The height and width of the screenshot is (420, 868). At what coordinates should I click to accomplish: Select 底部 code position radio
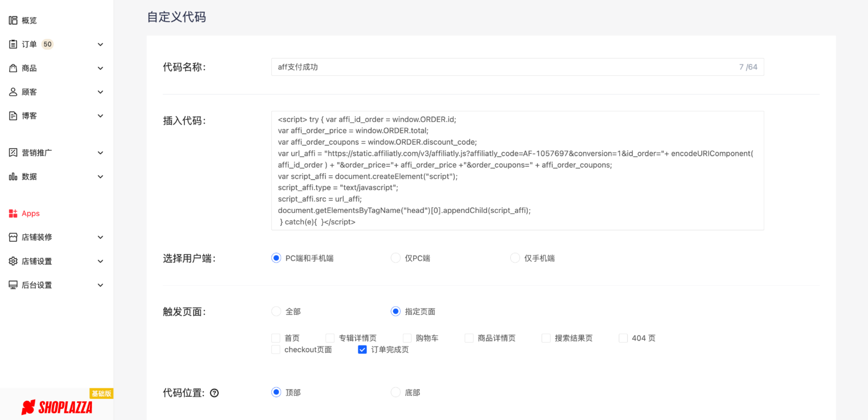pos(396,392)
